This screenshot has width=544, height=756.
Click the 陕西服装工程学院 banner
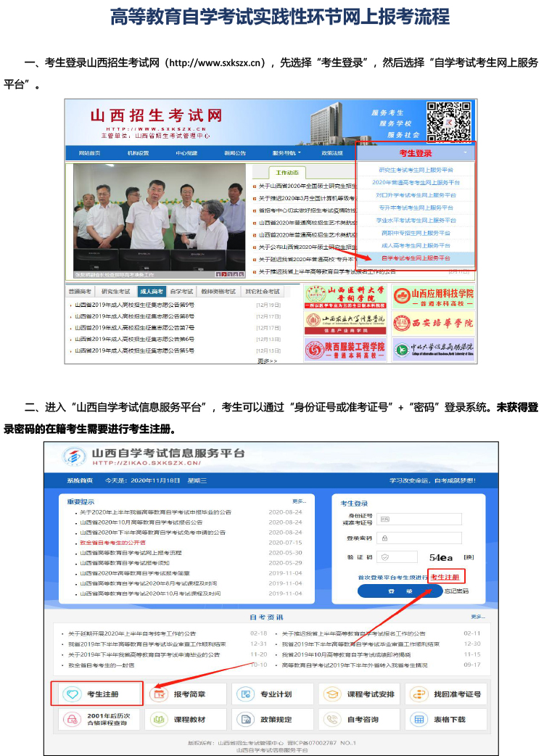[345, 350]
